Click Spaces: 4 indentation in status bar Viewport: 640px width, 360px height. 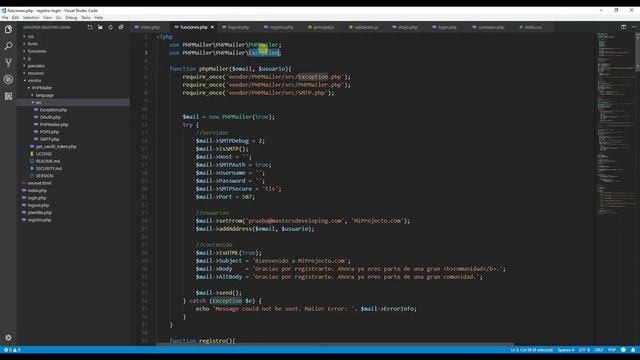coord(566,350)
